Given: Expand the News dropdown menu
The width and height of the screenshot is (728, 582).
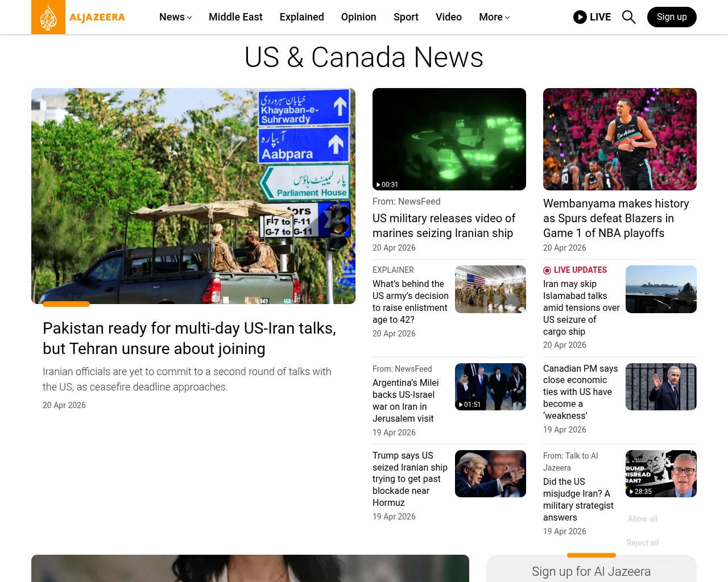Looking at the screenshot, I should click(175, 17).
